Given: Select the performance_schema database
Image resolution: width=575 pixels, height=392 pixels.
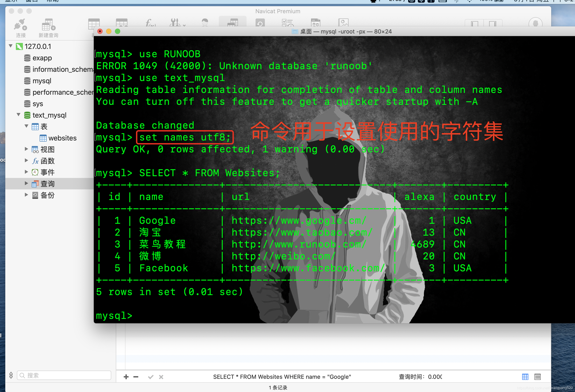Looking at the screenshot, I should click(x=59, y=92).
